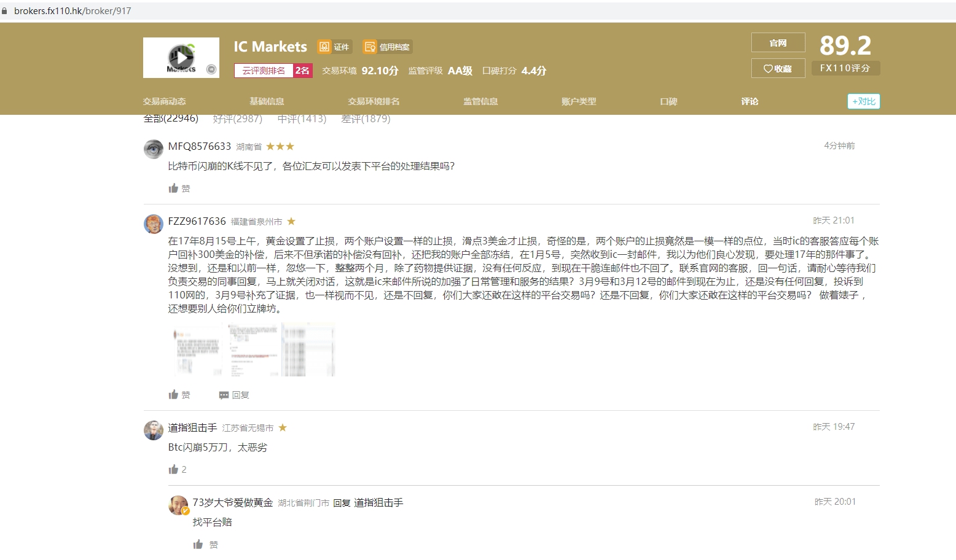Viewport: 956px width, 560px height.
Task: Click the avatar of 73岁大爷爱做黄金
Action: (178, 505)
